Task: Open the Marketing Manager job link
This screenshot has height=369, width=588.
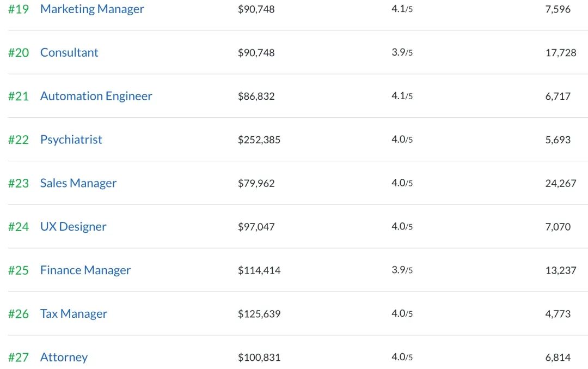Action: coord(92,9)
